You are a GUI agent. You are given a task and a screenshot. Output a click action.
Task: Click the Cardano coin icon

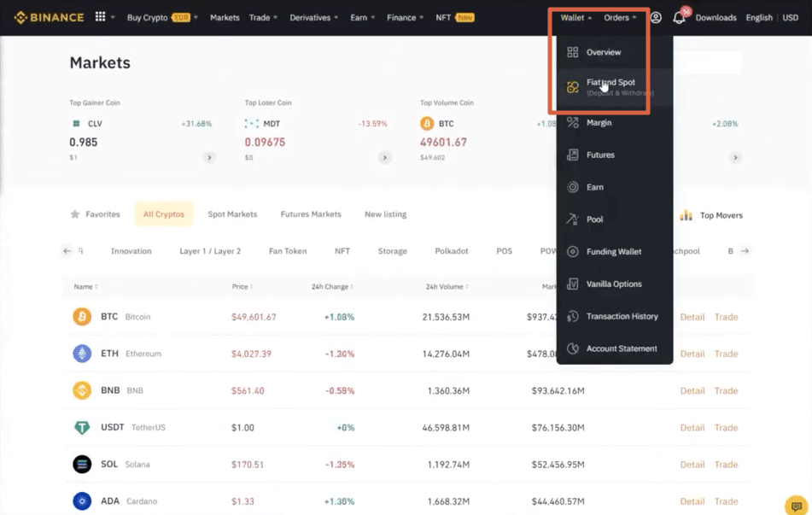click(x=82, y=501)
